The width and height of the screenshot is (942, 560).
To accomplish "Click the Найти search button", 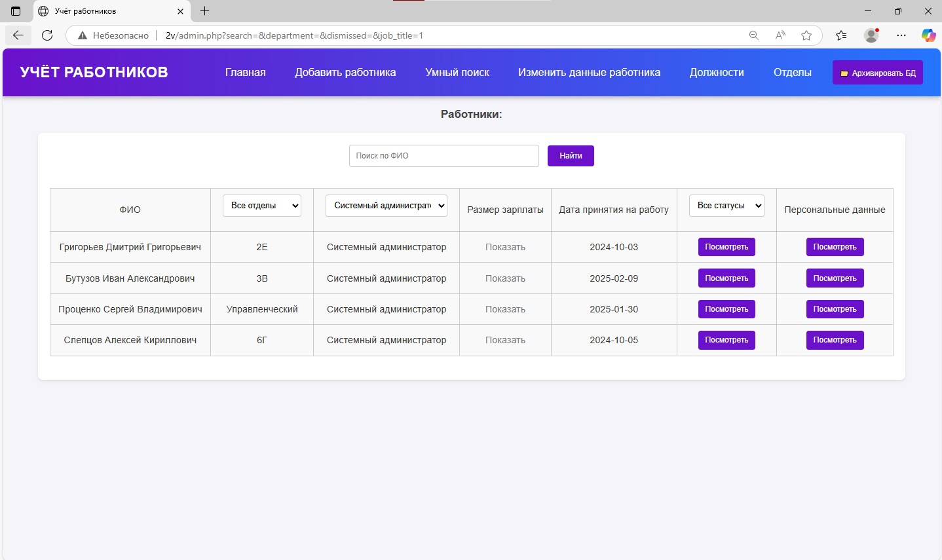I will tap(571, 156).
